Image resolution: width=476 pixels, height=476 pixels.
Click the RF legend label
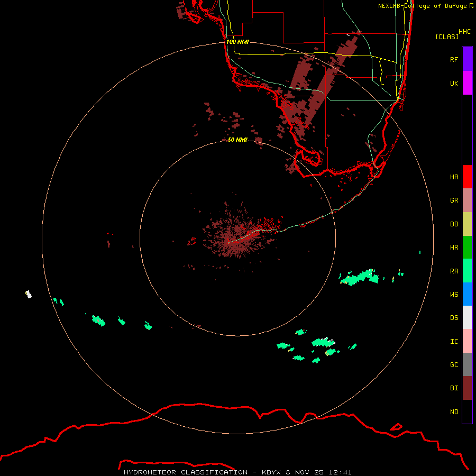click(454, 59)
